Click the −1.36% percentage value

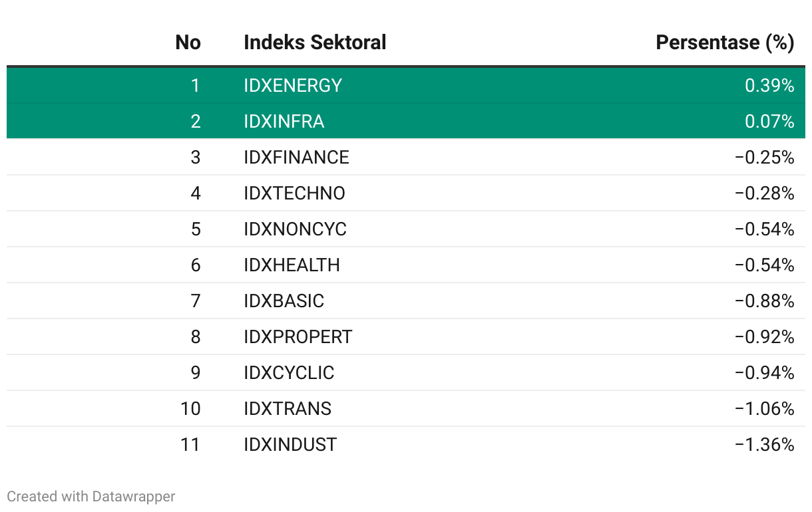click(765, 445)
